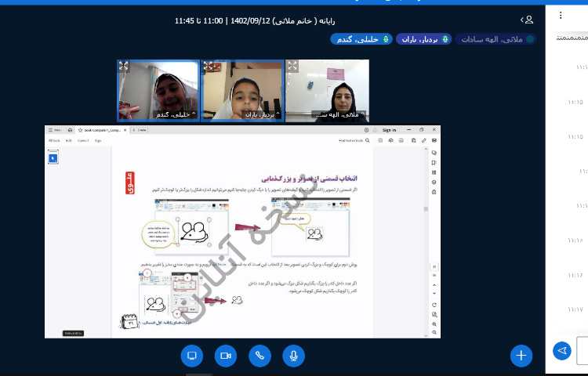The height and width of the screenshot is (376, 588).
Task: Click the find text search magnifier
Action: point(368,140)
